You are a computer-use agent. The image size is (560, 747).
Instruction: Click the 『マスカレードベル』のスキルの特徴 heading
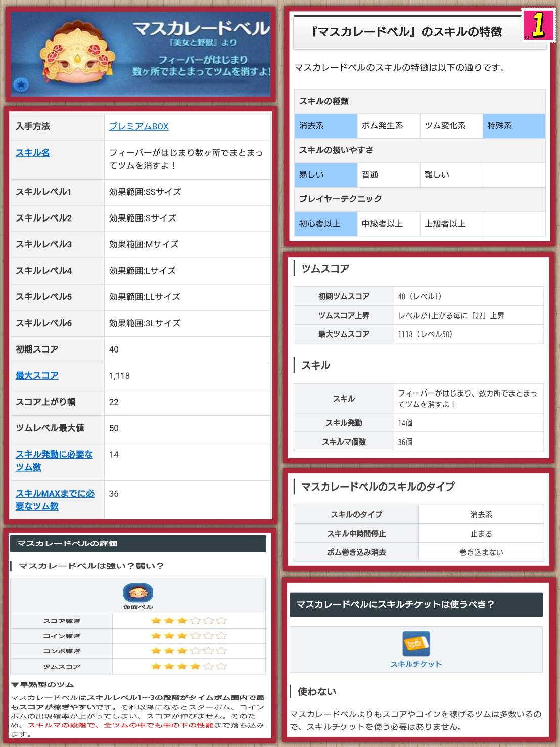[407, 32]
